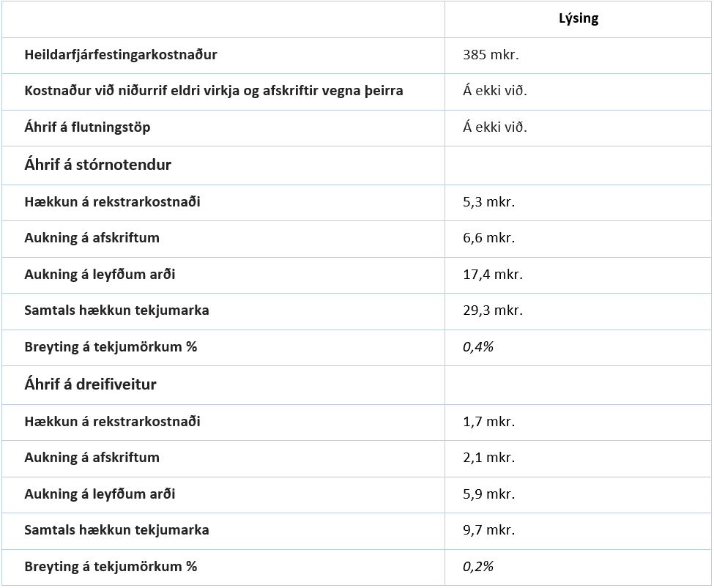The height and width of the screenshot is (588, 714).
Task: Click the "Áhrif á flutningstöp" row label
Action: click(87, 127)
